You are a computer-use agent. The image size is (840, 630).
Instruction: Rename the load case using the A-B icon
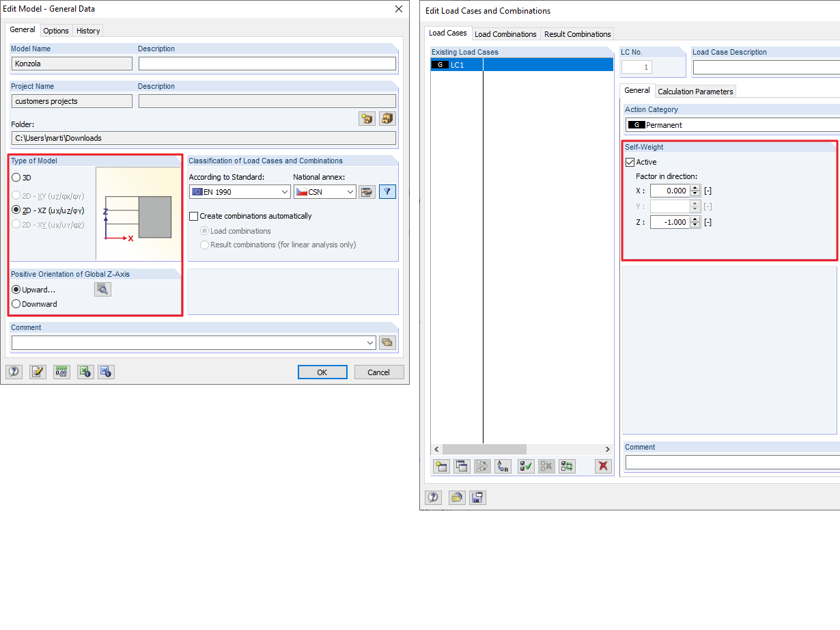[503, 466]
